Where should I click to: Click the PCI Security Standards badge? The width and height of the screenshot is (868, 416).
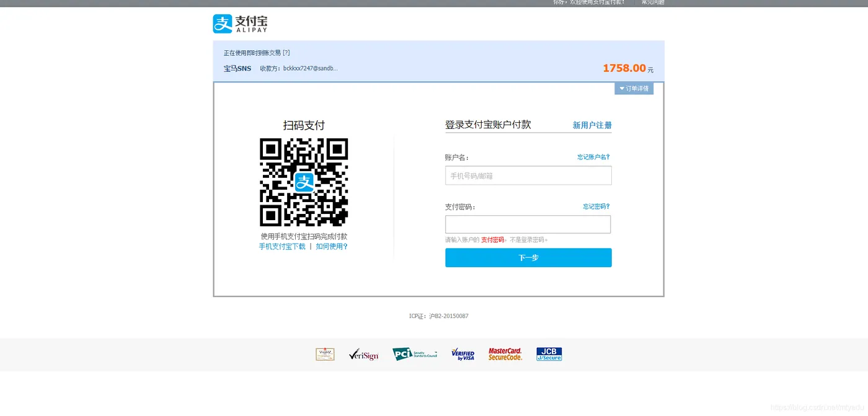click(415, 354)
